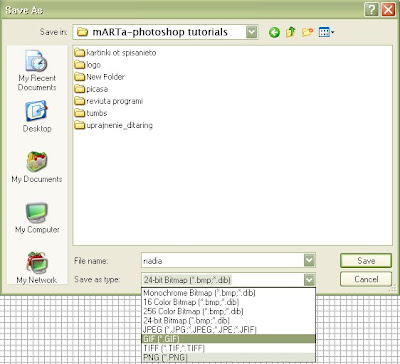The image size is (400, 364).
Task: Choose PNG (*.PNG) from the type list
Action: tap(228, 357)
